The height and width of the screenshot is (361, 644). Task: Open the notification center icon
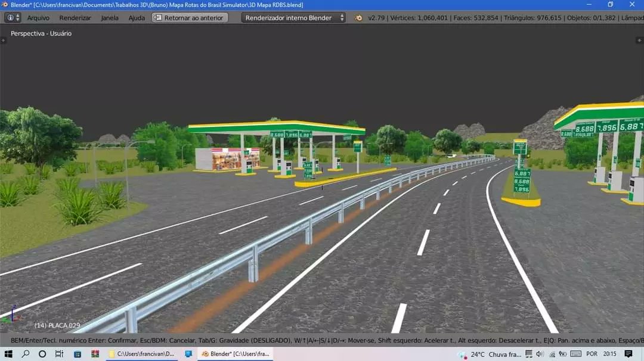point(628,354)
